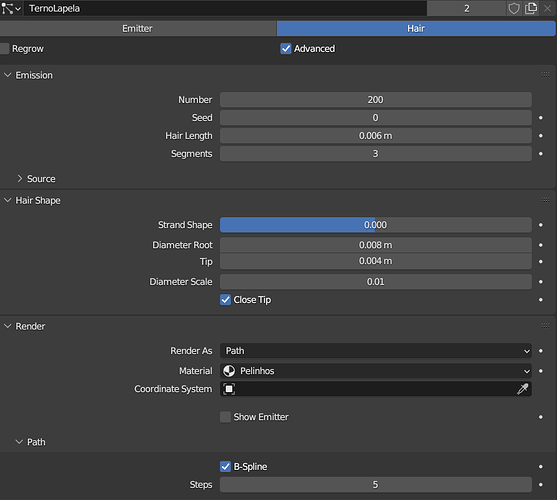557x500 pixels.
Task: Click the duplicate particle settings icon
Action: (531, 8)
